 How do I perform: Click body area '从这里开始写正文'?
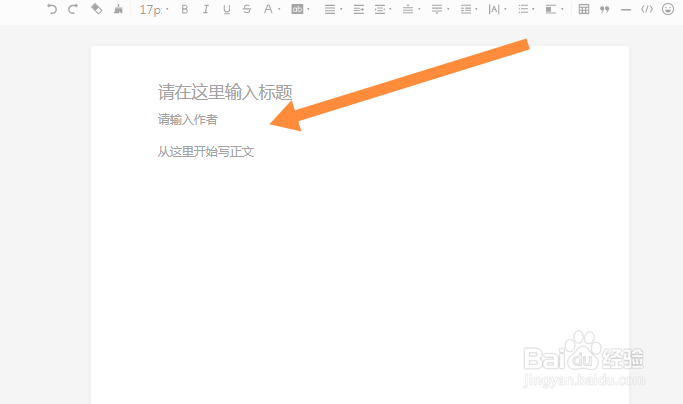[x=206, y=152]
